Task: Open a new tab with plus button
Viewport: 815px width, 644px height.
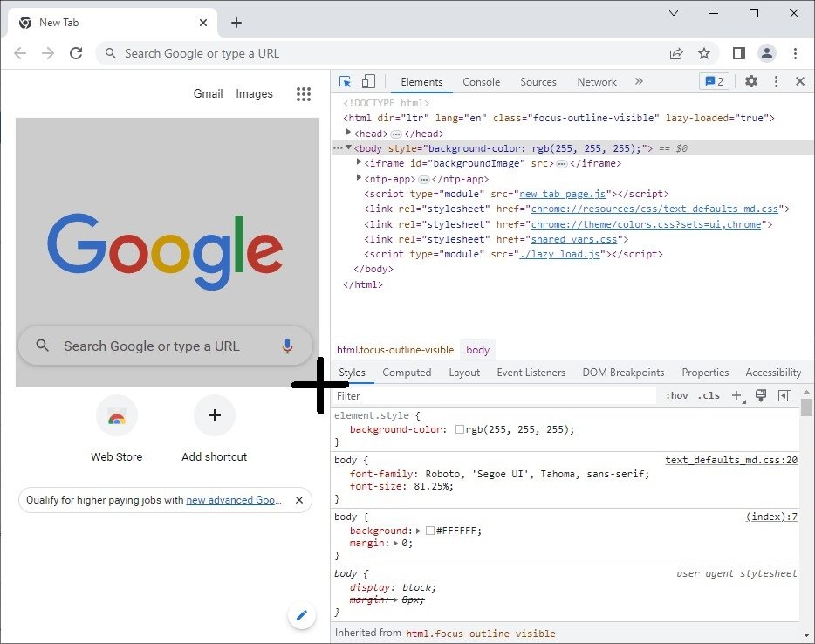Action: click(x=236, y=23)
